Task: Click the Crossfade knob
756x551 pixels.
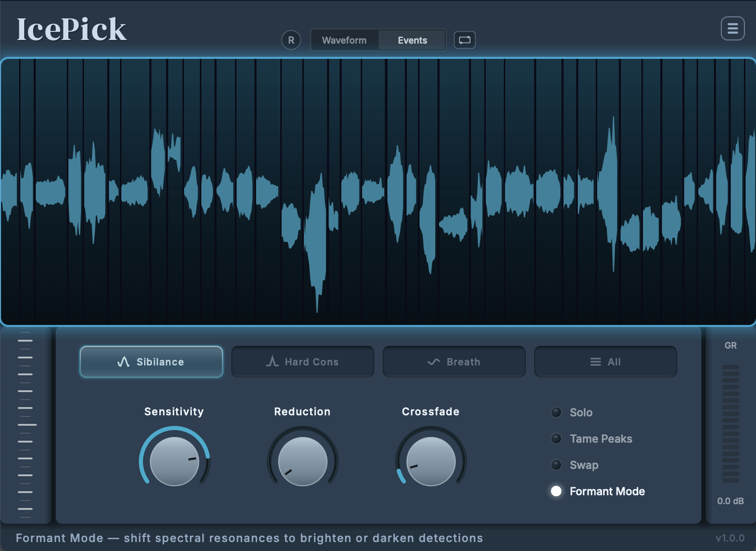Action: click(x=431, y=461)
